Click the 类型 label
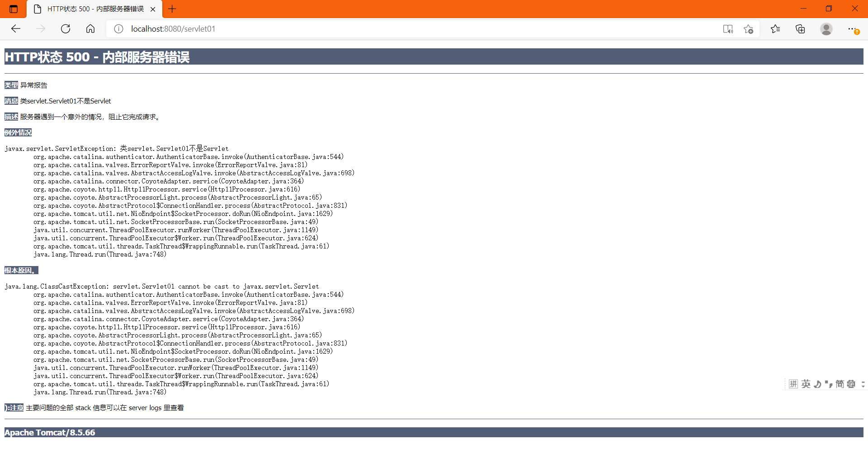This screenshot has height=463, width=868. coord(11,85)
